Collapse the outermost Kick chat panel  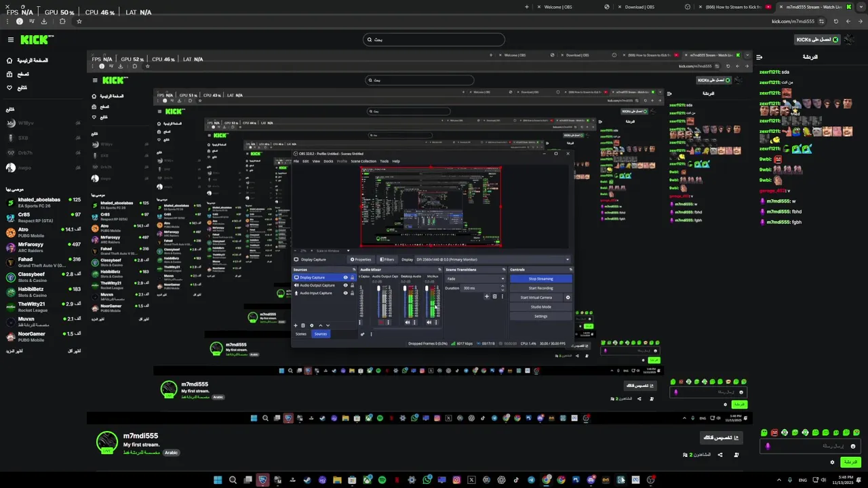pos(759,57)
